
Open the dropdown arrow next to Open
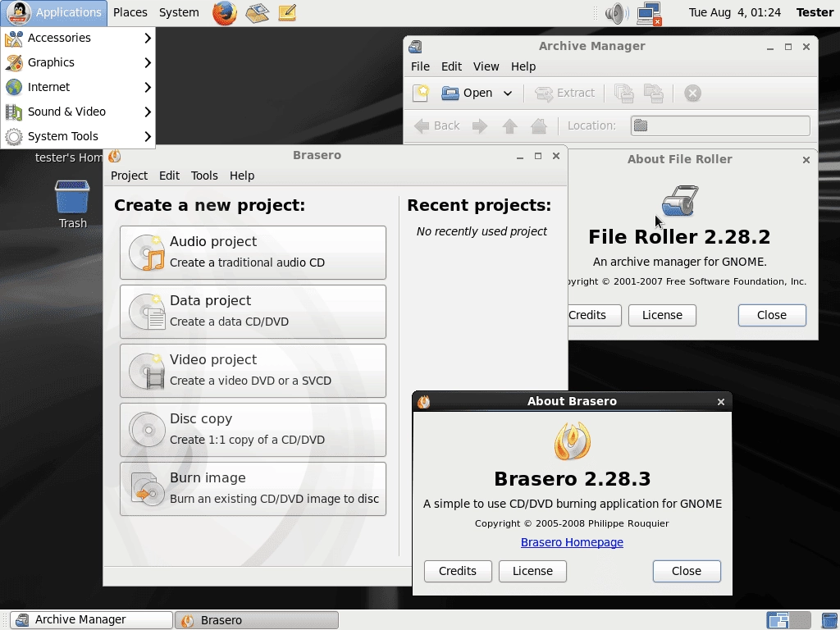point(507,94)
